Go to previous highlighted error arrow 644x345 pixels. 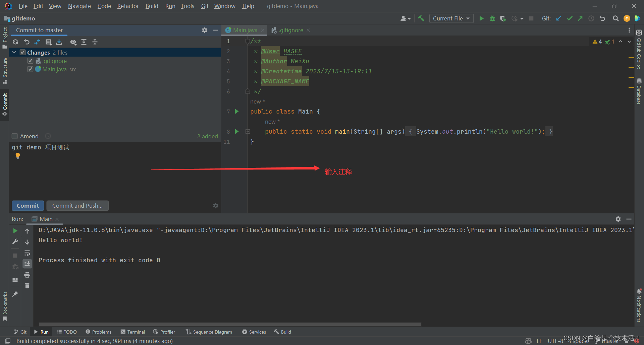(x=621, y=42)
